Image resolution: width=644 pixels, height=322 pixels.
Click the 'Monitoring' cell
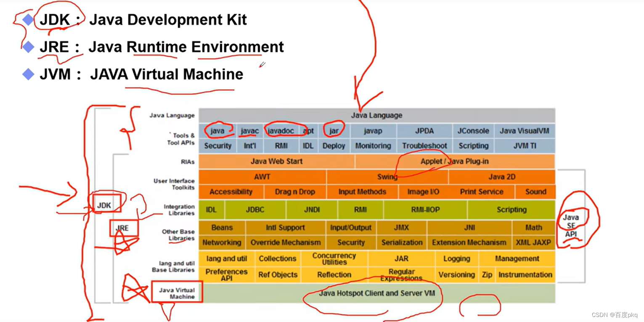[373, 146]
